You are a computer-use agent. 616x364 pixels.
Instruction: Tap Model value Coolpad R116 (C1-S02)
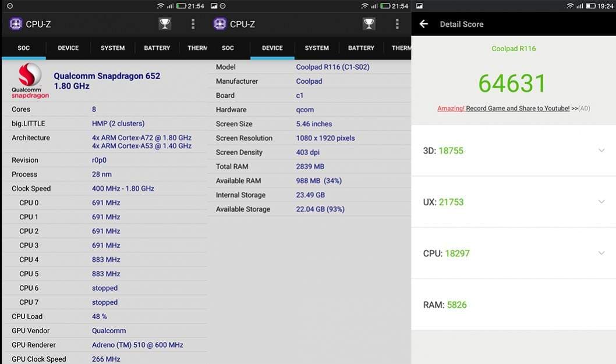(x=333, y=67)
